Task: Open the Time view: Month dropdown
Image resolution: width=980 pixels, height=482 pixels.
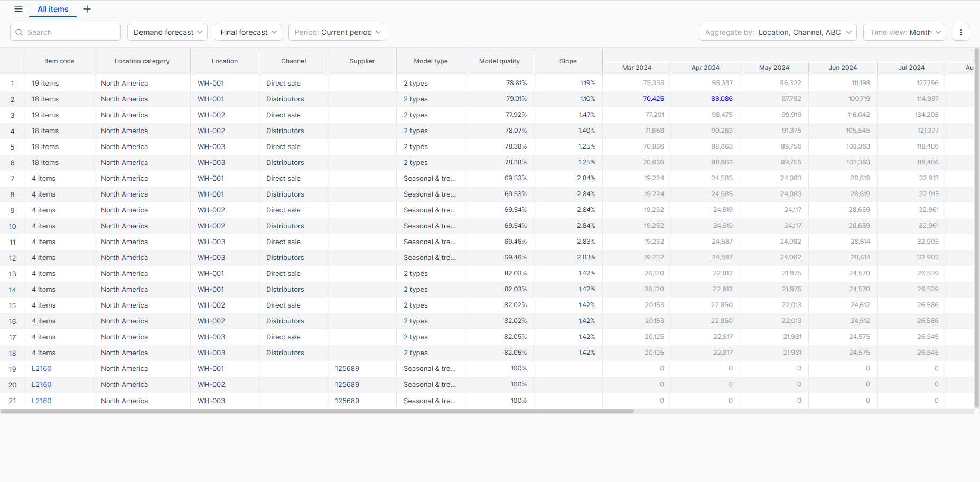Action: pyautogui.click(x=904, y=32)
